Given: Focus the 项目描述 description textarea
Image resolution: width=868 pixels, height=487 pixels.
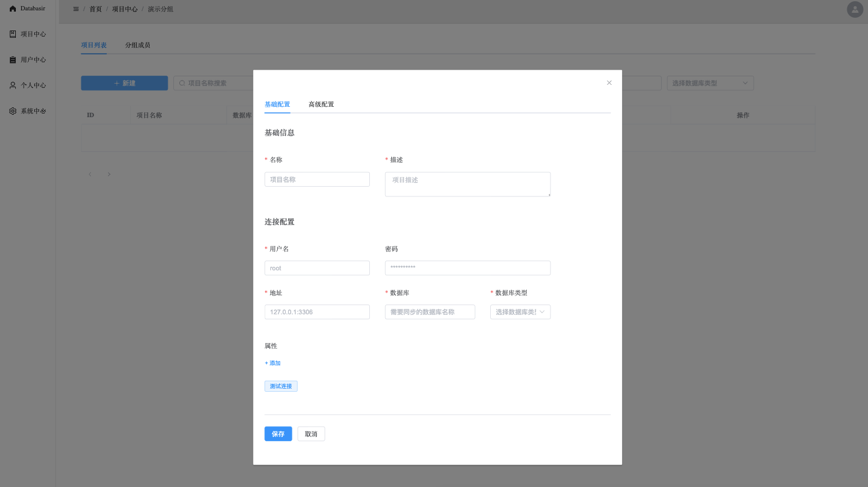Looking at the screenshot, I should tap(468, 184).
